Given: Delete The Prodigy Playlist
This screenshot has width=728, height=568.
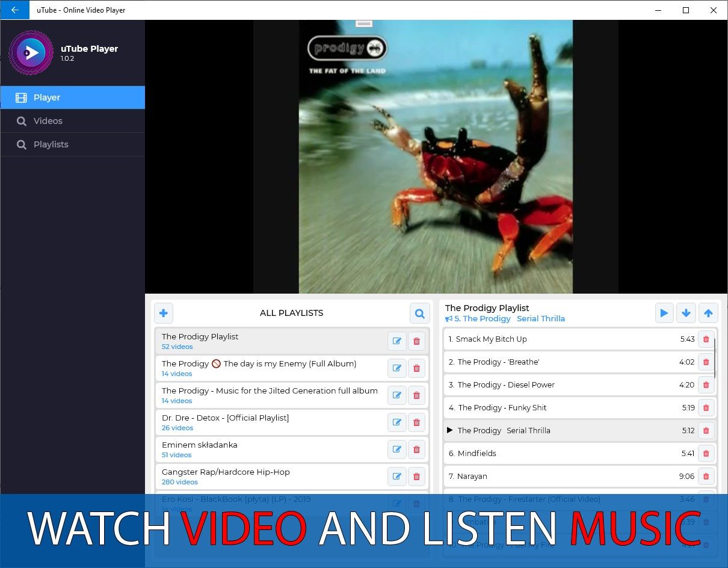Looking at the screenshot, I should (416, 341).
